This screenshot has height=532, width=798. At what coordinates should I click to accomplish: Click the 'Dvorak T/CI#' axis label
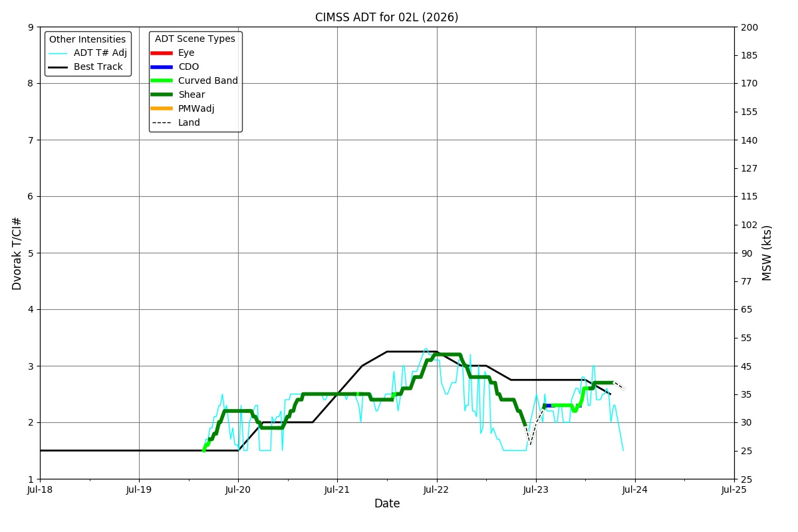pos(17,253)
